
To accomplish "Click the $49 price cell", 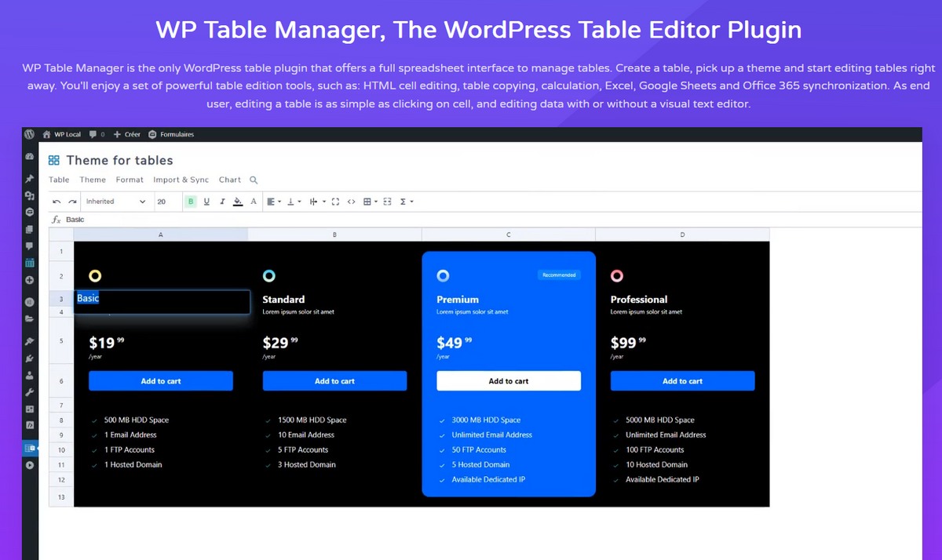I will pos(455,343).
